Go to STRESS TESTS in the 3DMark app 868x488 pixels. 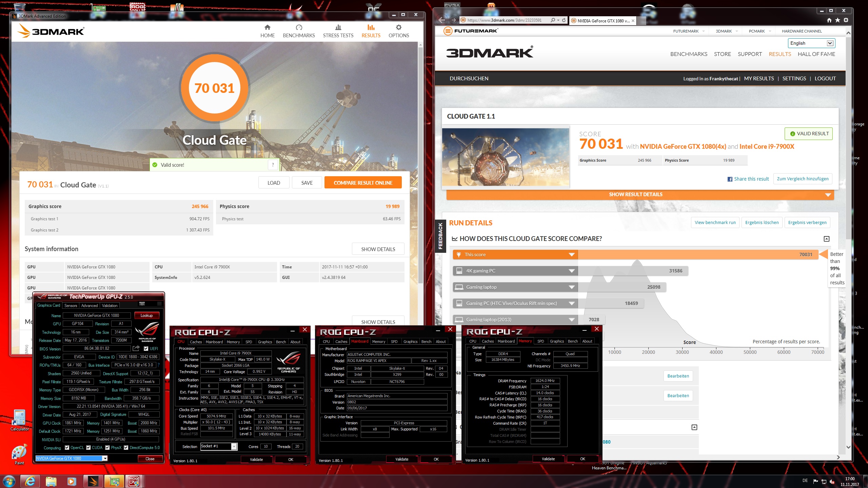[x=338, y=31]
